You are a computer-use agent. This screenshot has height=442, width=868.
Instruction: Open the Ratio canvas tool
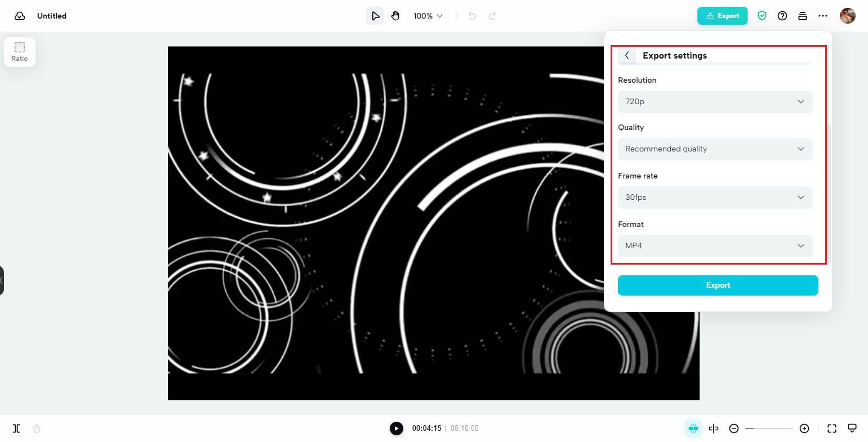[x=20, y=52]
